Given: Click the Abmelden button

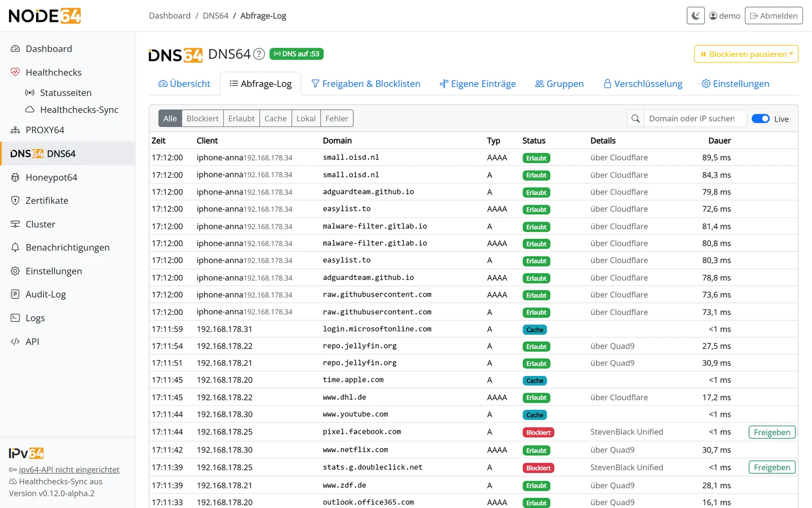Looking at the screenshot, I should pos(773,16).
